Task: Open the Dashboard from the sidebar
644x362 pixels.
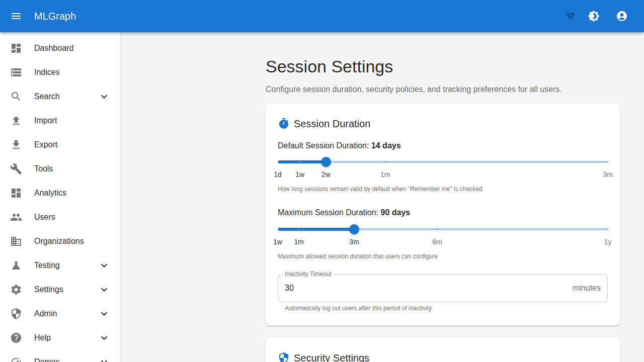Action: tap(54, 48)
